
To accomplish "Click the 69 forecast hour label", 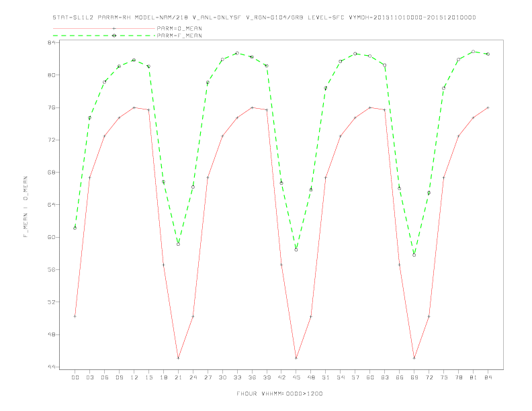I will (414, 377).
